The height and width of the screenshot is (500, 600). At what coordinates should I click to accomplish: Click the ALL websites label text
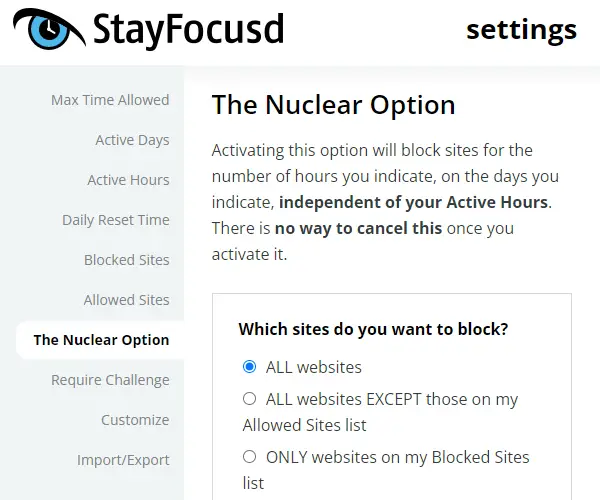tap(314, 367)
